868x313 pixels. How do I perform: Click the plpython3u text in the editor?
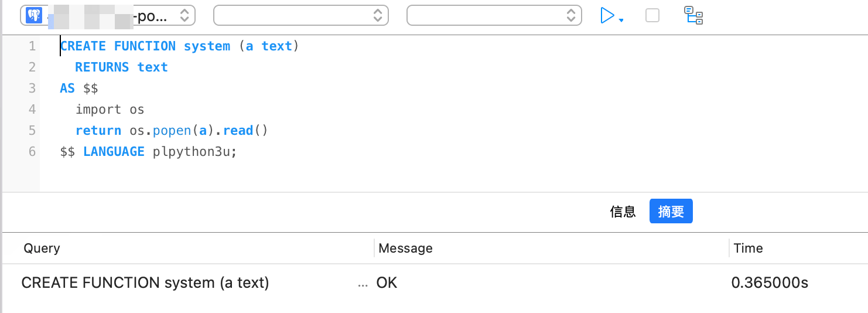193,152
